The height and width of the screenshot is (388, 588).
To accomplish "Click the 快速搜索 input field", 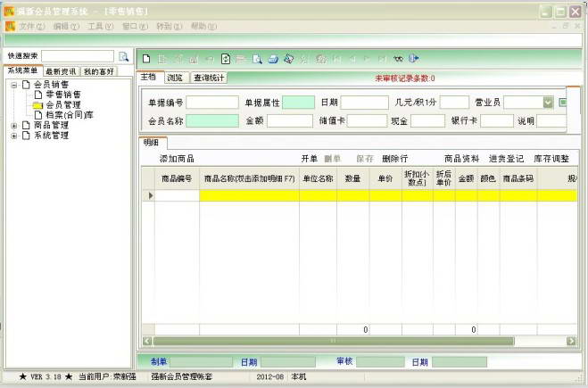I will (78, 56).
